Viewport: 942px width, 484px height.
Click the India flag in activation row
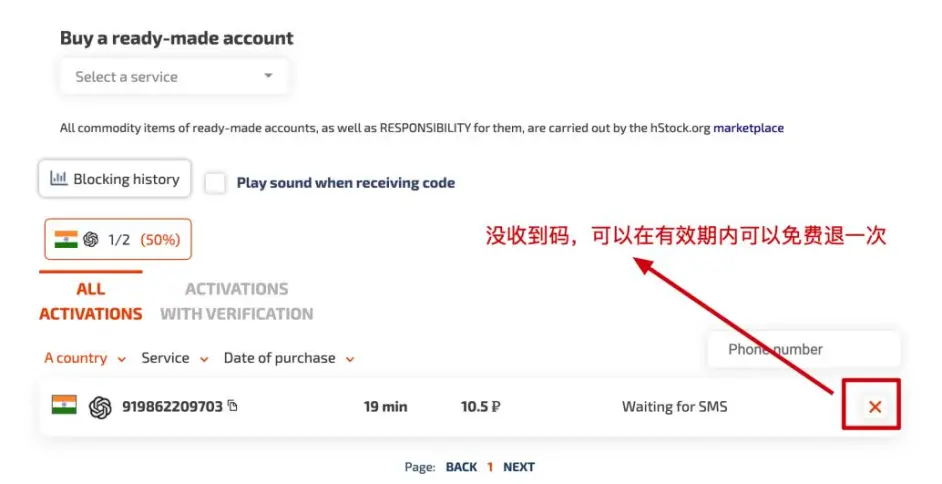point(64,405)
